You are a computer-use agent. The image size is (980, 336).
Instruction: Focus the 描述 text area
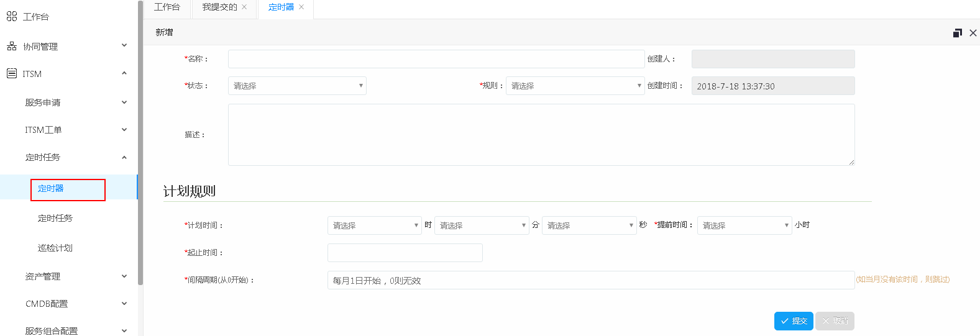point(541,135)
